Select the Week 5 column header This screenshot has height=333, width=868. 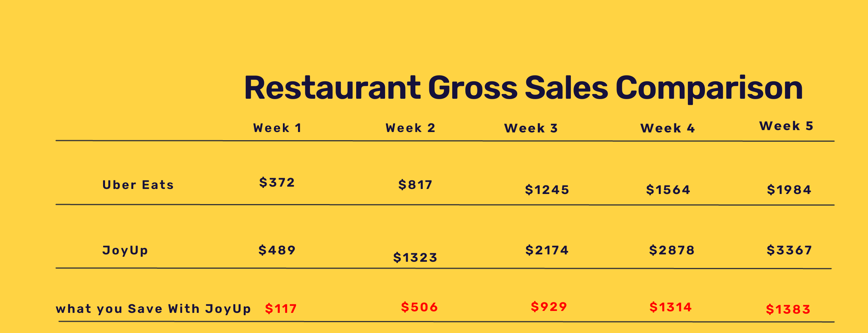(x=786, y=126)
